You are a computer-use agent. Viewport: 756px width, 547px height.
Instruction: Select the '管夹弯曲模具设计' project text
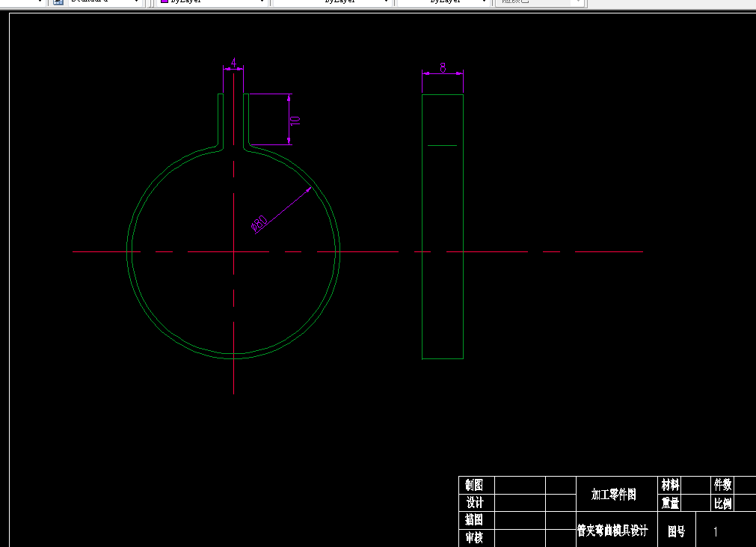[613, 531]
